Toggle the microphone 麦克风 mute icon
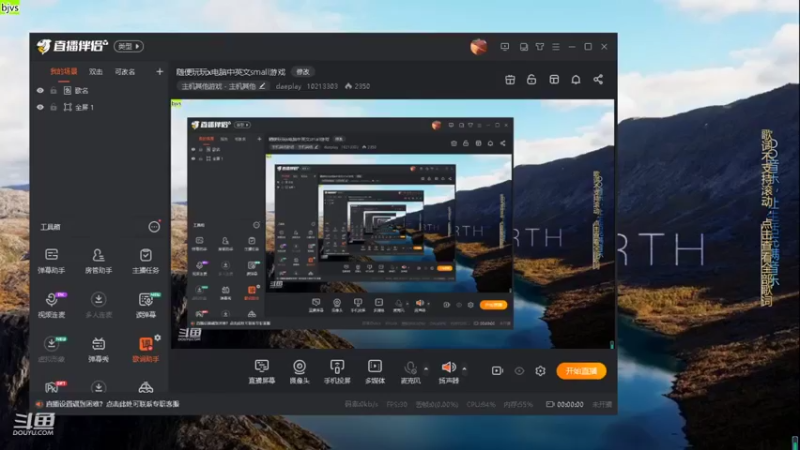 point(410,367)
